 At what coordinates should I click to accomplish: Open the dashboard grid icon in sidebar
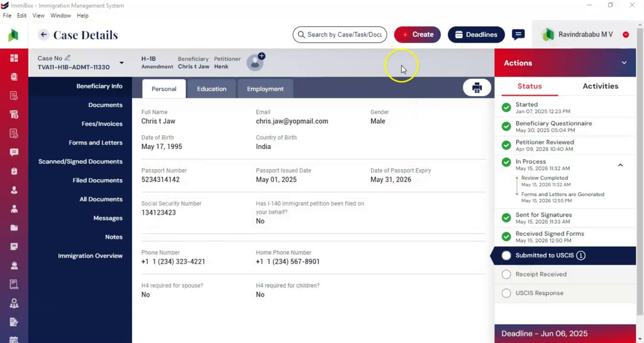point(14,58)
